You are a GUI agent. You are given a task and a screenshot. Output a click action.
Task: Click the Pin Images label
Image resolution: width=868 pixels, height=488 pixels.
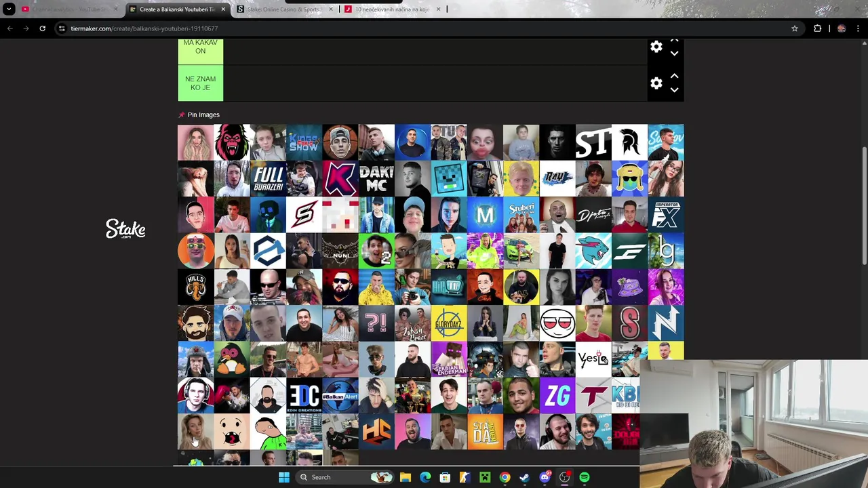click(203, 115)
